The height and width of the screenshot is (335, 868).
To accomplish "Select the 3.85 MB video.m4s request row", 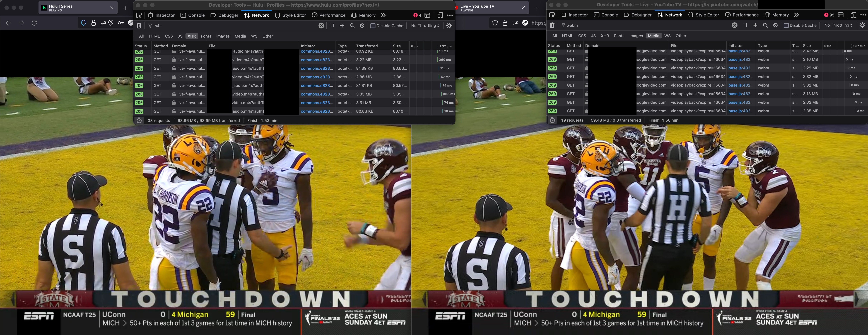I will 294,94.
